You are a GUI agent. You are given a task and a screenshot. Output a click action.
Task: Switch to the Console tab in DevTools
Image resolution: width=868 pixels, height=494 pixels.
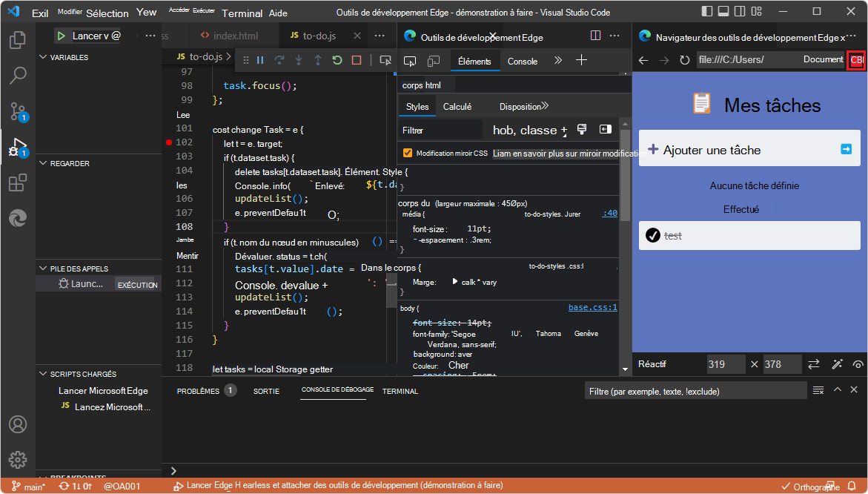[x=522, y=61]
